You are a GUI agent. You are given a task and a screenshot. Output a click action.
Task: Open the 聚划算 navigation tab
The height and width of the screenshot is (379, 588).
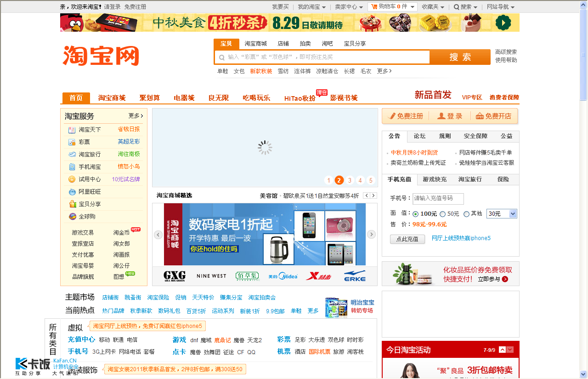pyautogui.click(x=150, y=98)
